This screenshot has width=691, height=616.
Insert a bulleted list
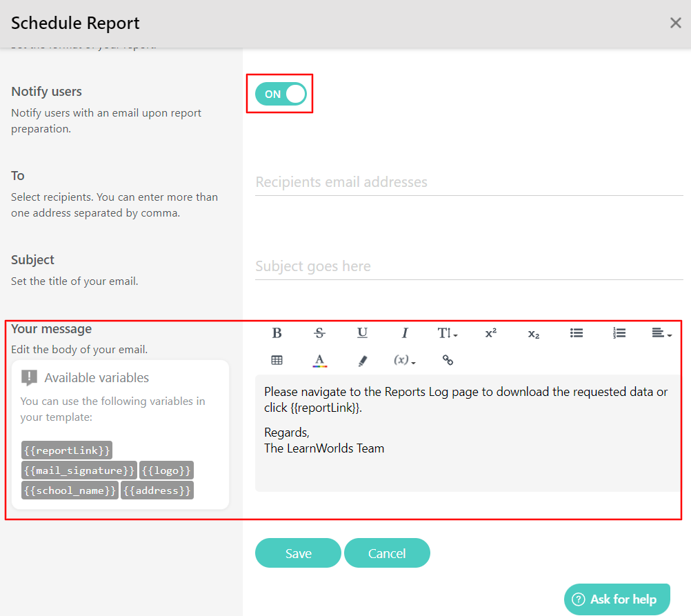click(577, 333)
